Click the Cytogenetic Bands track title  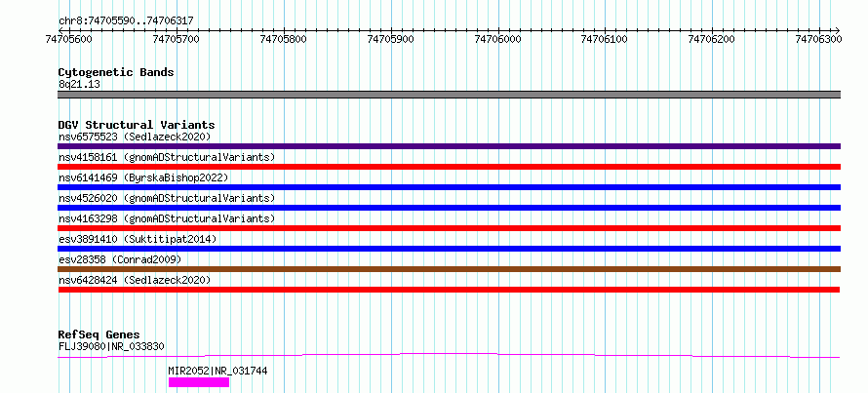116,72
